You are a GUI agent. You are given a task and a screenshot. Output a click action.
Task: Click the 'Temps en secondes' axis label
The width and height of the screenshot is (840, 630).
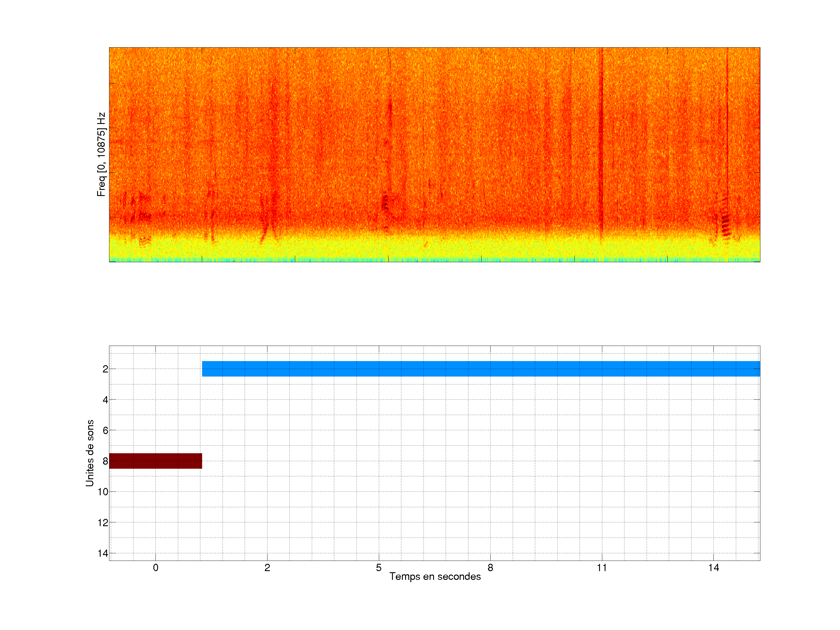tap(435, 576)
